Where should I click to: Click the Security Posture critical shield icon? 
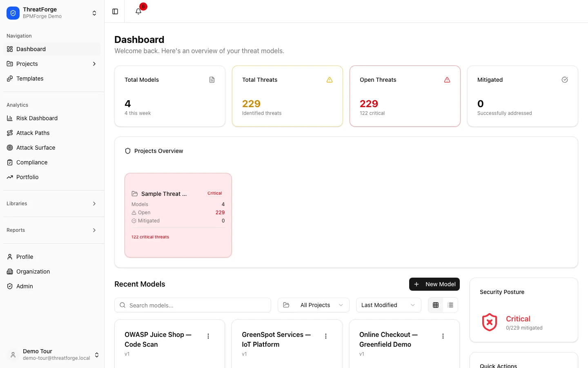(x=490, y=322)
